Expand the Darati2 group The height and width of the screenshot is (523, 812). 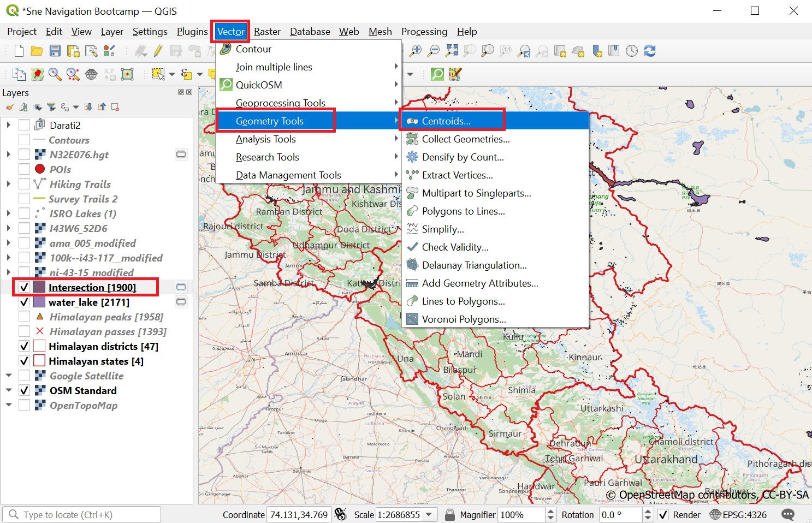[9, 125]
